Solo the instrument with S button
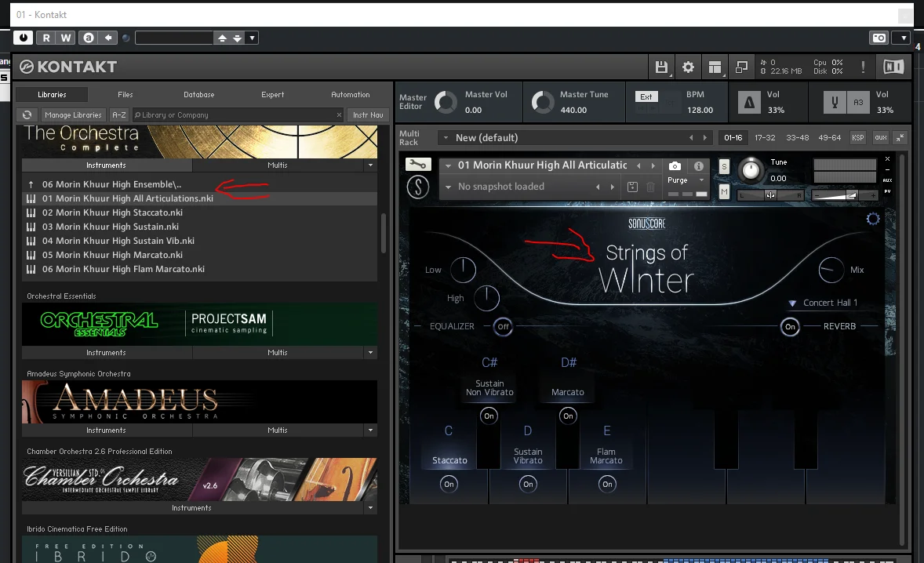 tap(724, 167)
